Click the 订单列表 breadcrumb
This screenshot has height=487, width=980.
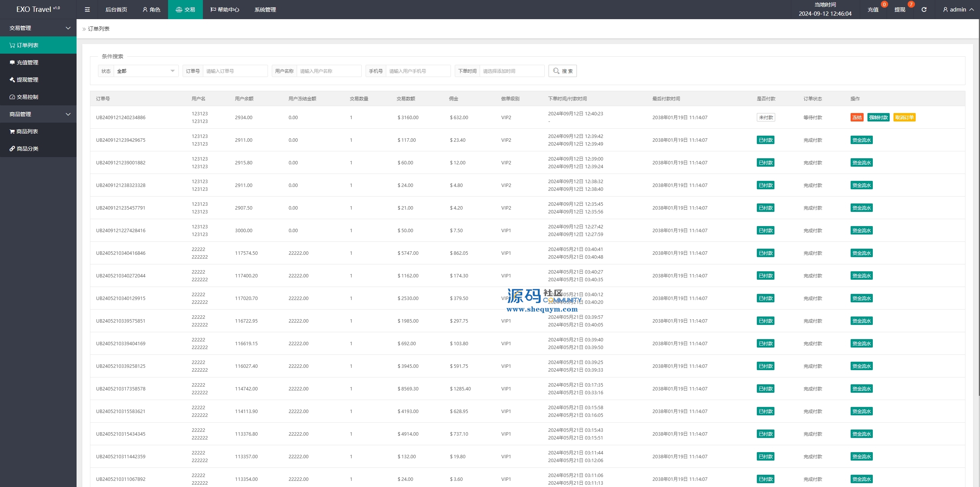99,29
